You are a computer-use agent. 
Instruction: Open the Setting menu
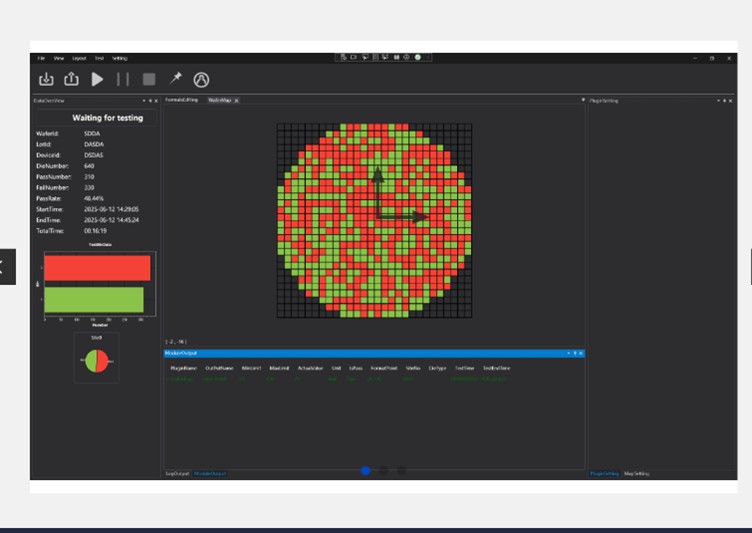point(119,58)
